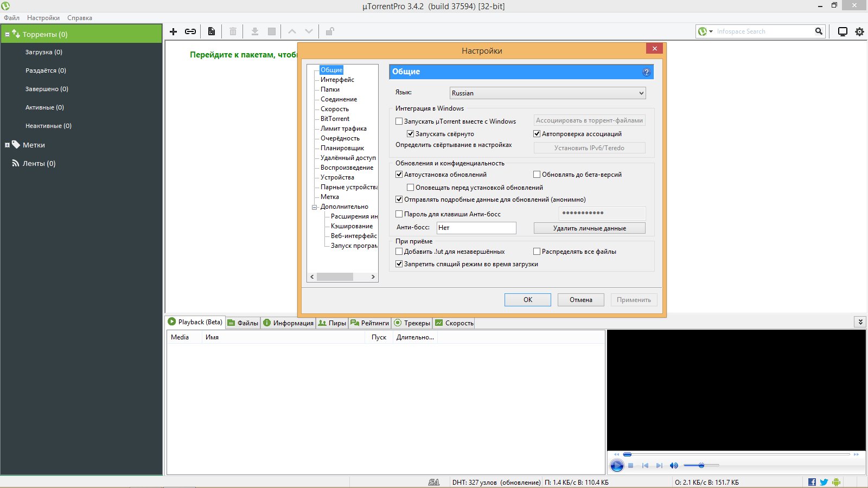The image size is (868, 488).
Task: Move torrent up in queue arrow
Action: point(292,31)
